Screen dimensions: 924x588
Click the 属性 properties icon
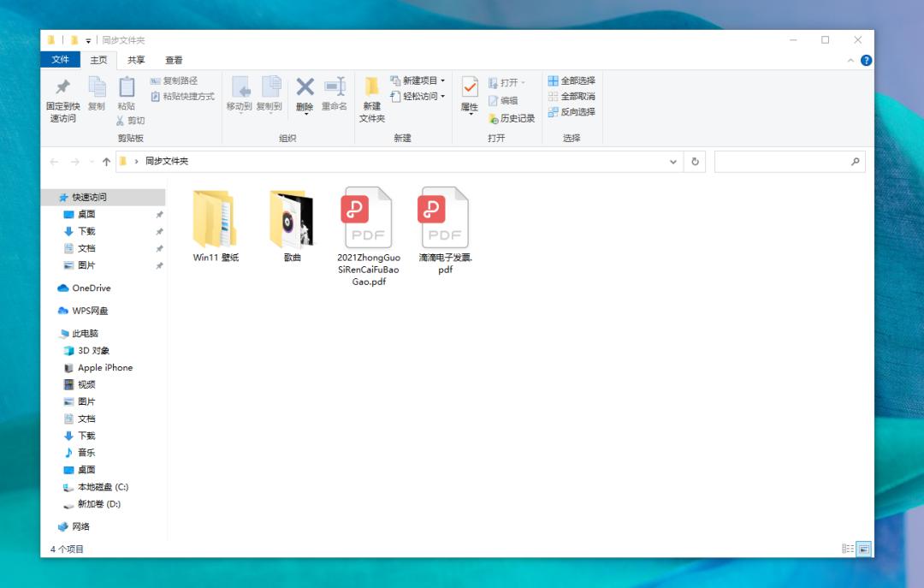(x=470, y=88)
